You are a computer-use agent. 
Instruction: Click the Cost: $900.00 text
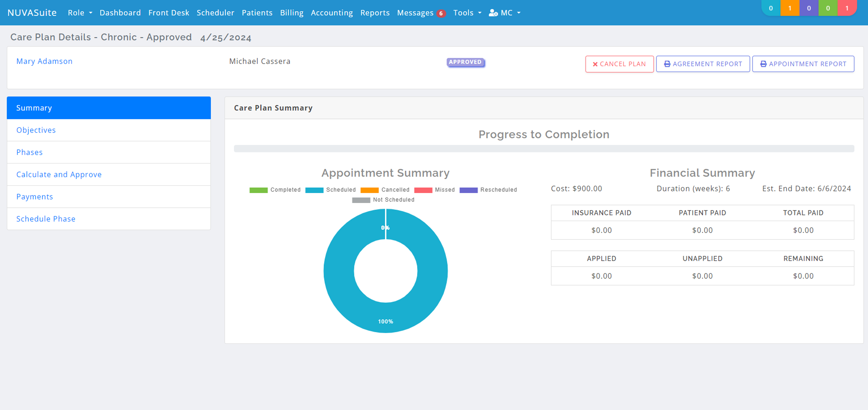tap(577, 188)
